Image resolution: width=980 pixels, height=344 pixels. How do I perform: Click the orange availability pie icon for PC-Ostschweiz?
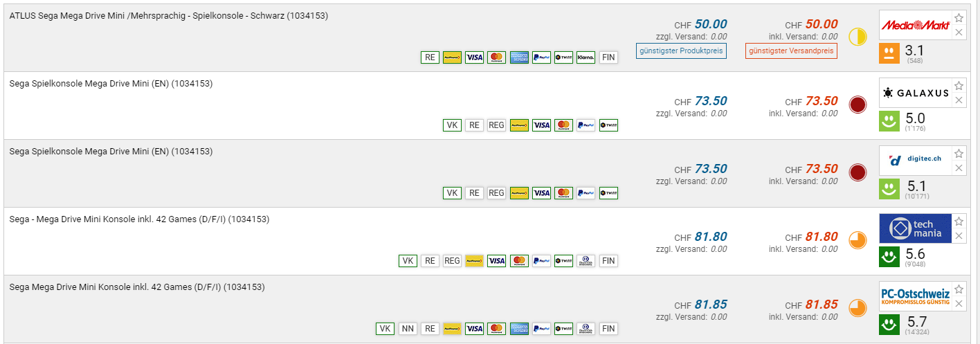tap(857, 308)
